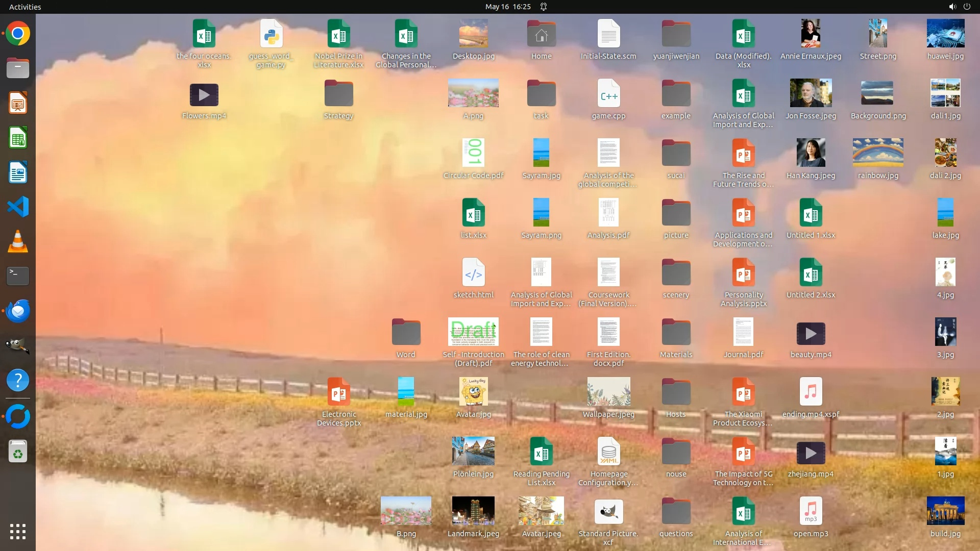Select the game.cpp source file
980x551 pixels.
coord(608,94)
